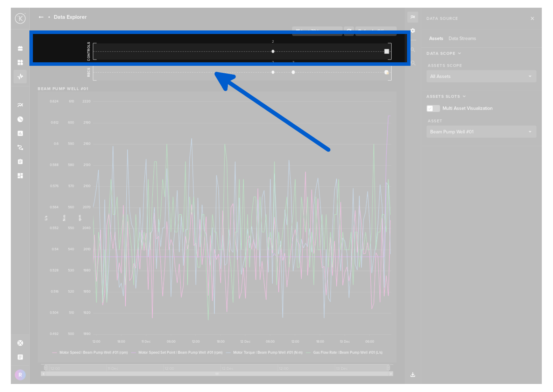Open the Beam Pump Well #01 asset dropdown
Image resolution: width=553 pixels, height=392 pixels.
pyautogui.click(x=481, y=132)
